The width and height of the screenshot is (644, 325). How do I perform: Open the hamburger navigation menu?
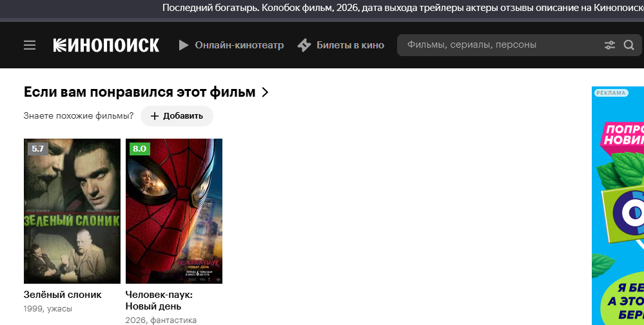(x=30, y=45)
